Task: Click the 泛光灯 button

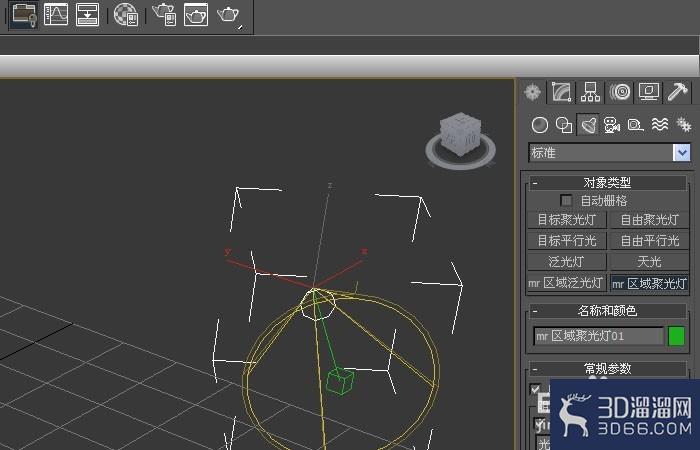Action: pyautogui.click(x=567, y=262)
